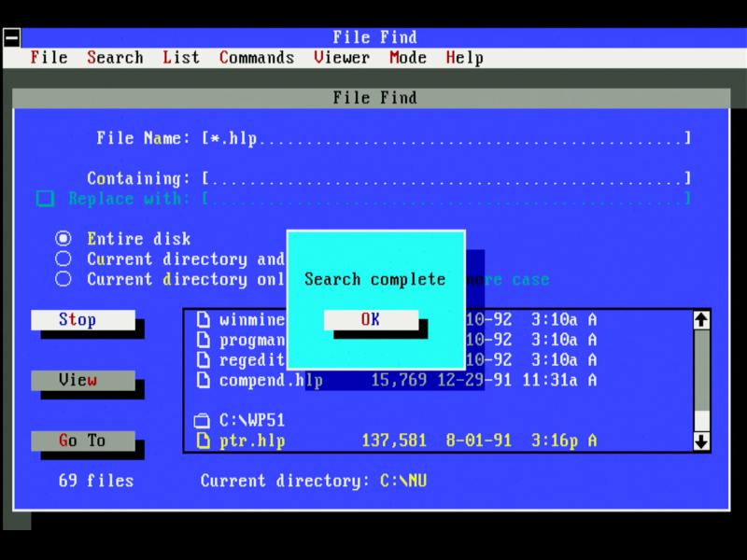The width and height of the screenshot is (747, 560).
Task: Click the results list scrollbar thumb
Action: click(x=701, y=421)
